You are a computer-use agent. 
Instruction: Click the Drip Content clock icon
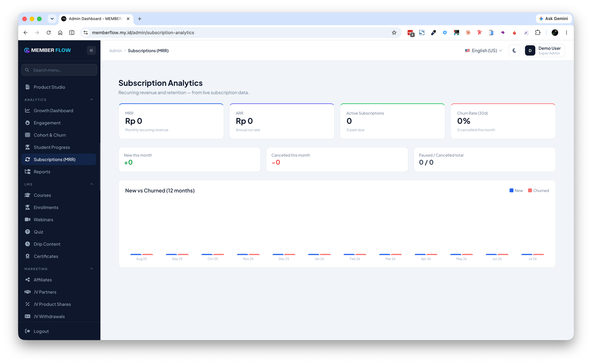coord(28,244)
